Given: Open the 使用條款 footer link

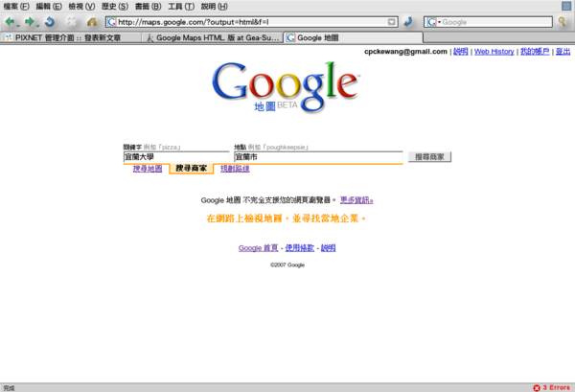Looking at the screenshot, I should coord(300,248).
